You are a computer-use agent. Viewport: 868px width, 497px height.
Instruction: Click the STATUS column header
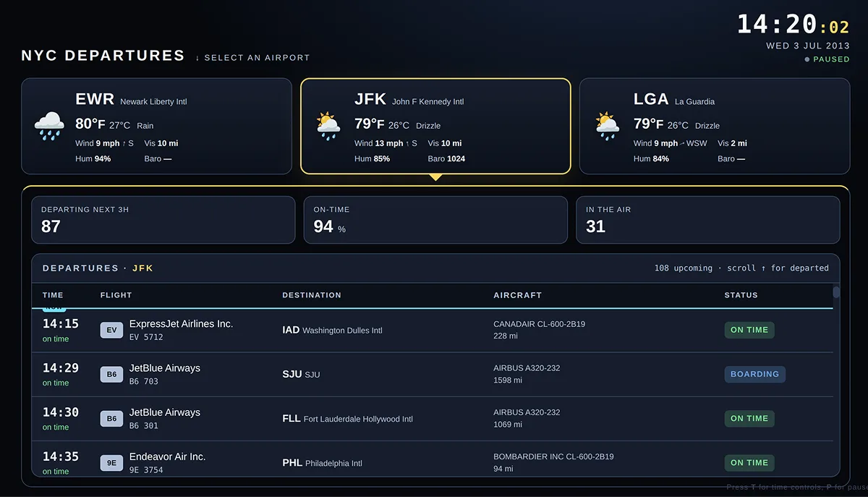pyautogui.click(x=741, y=295)
